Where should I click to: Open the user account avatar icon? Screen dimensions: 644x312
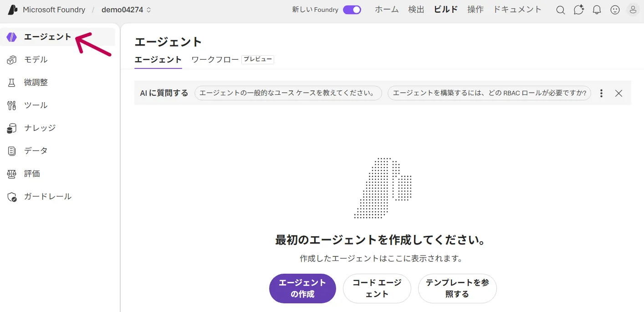click(x=634, y=10)
